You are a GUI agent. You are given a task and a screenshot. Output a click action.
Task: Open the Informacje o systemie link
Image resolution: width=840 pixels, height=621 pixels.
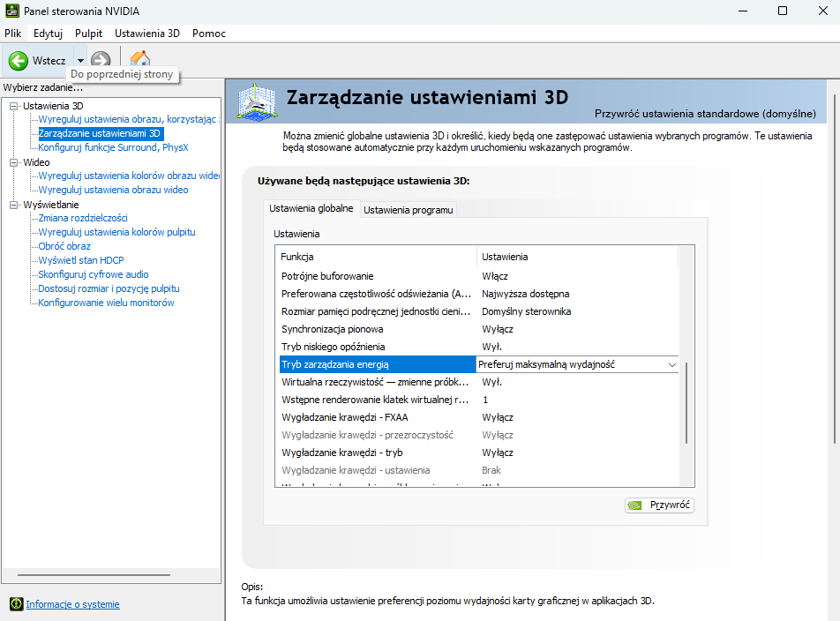(73, 604)
